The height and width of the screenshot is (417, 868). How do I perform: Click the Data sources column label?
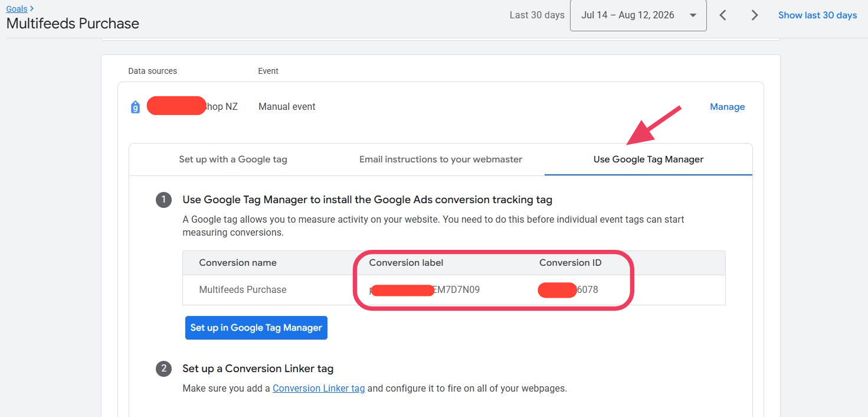click(x=152, y=71)
